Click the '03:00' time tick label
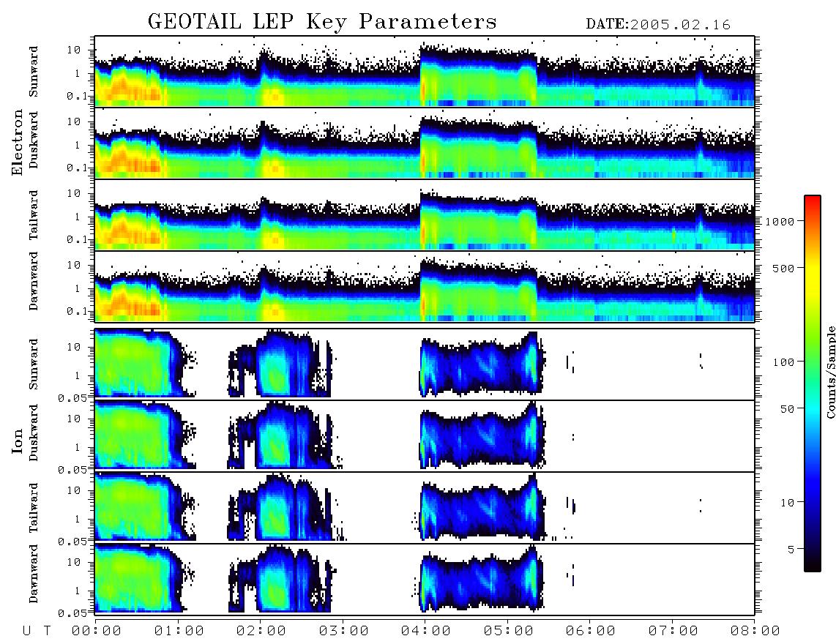This screenshot has height=644, width=836. [343, 632]
